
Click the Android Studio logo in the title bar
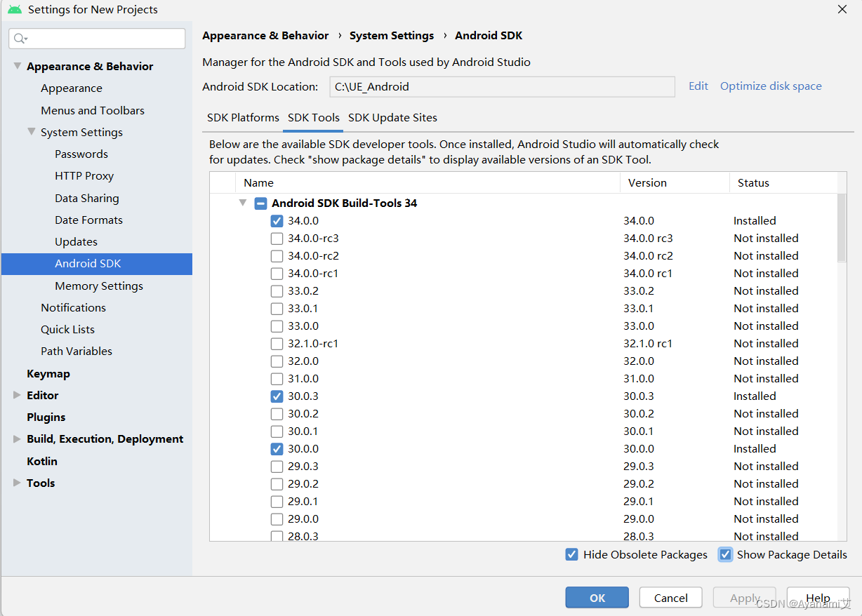click(x=15, y=10)
